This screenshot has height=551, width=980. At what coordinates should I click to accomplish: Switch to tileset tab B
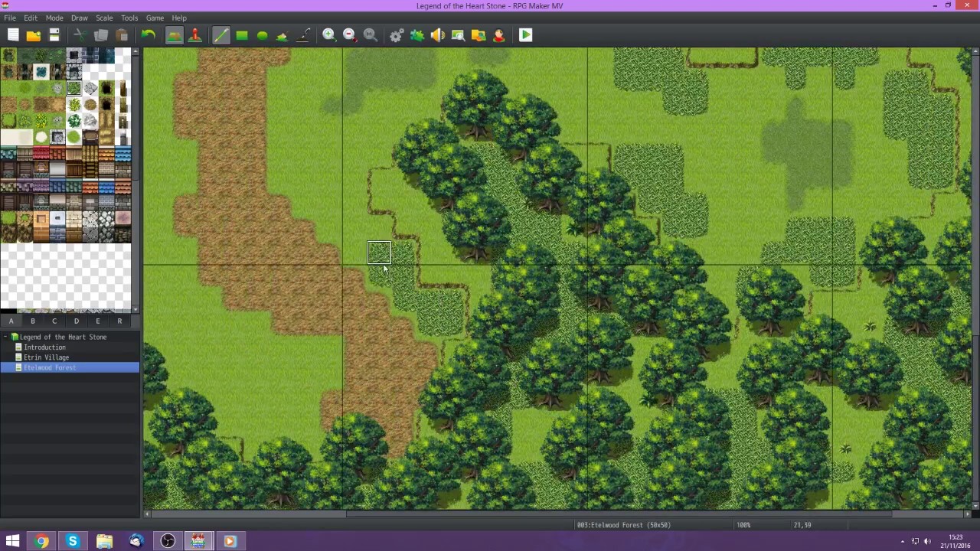click(33, 321)
